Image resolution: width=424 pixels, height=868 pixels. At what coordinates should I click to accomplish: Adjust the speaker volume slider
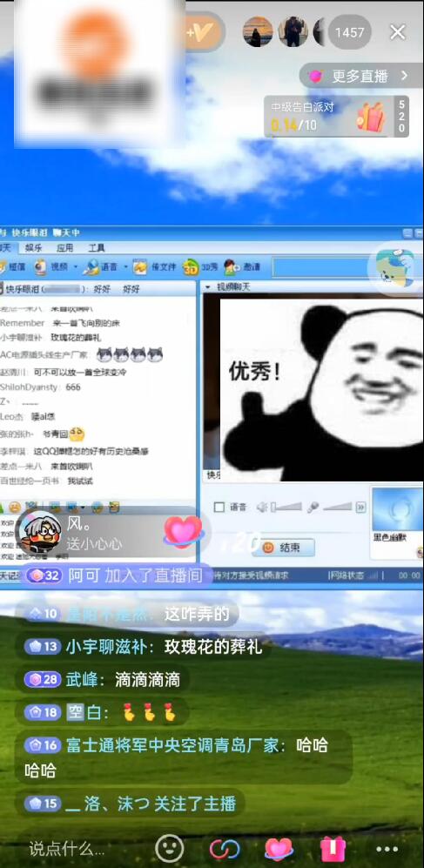[286, 507]
